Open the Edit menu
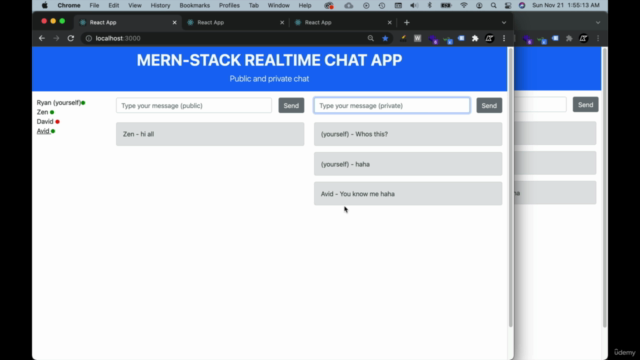The width and height of the screenshot is (640, 360). [113, 5]
